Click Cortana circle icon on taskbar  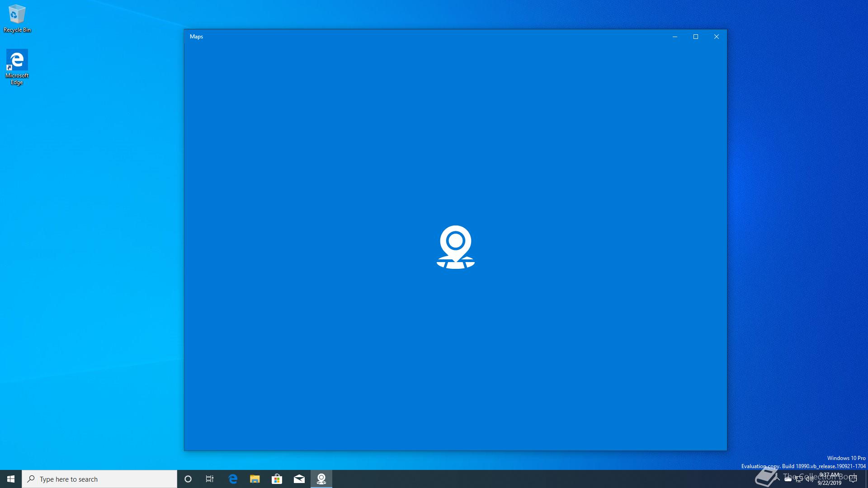(188, 479)
